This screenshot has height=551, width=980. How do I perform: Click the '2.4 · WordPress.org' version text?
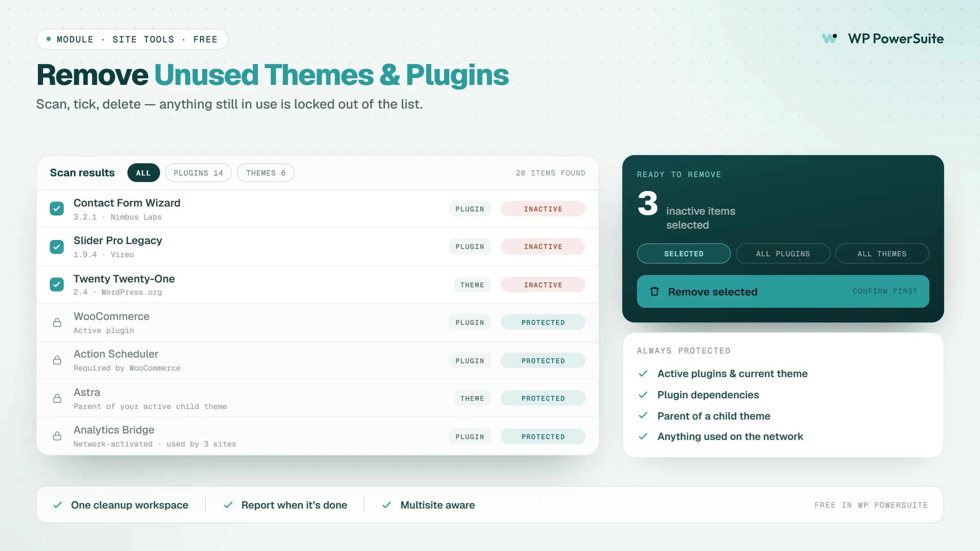point(118,292)
